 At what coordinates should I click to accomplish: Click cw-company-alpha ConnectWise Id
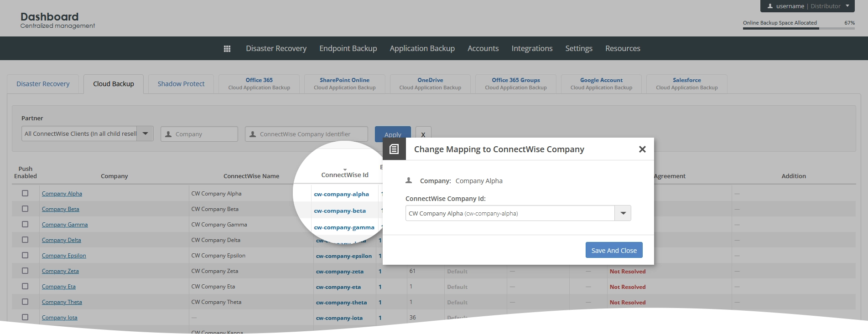coord(341,194)
